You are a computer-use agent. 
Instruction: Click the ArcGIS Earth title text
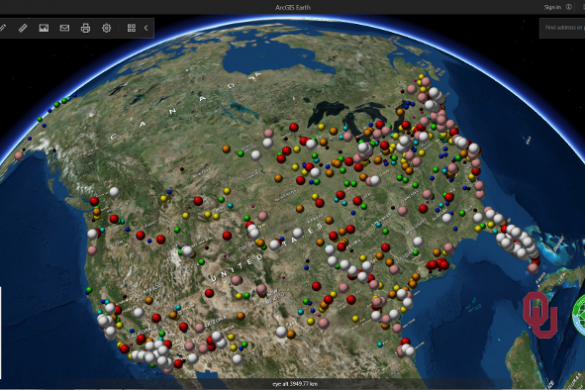click(x=293, y=7)
